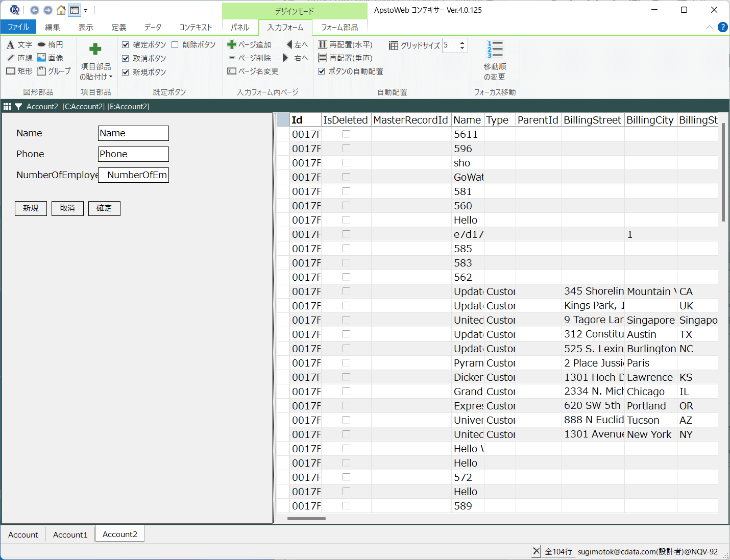The width and height of the screenshot is (730, 560).
Task: Open 移動順の変更 focus order tool
Action: (x=494, y=61)
